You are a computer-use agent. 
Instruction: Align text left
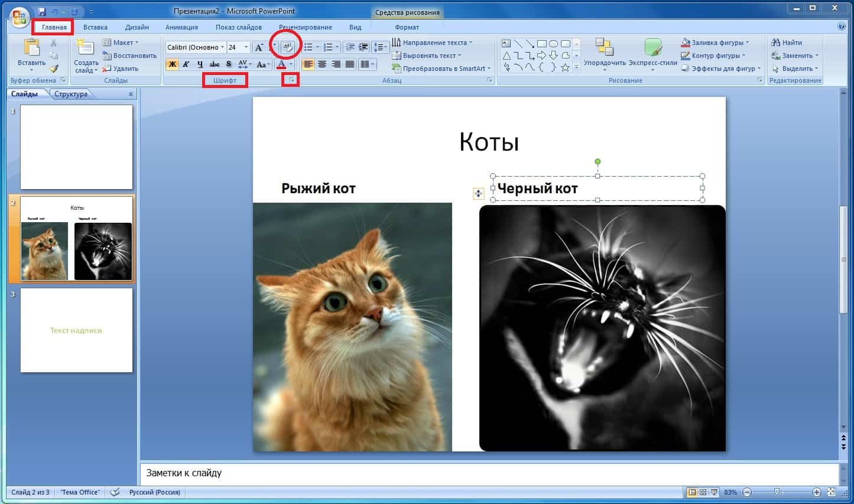309,64
